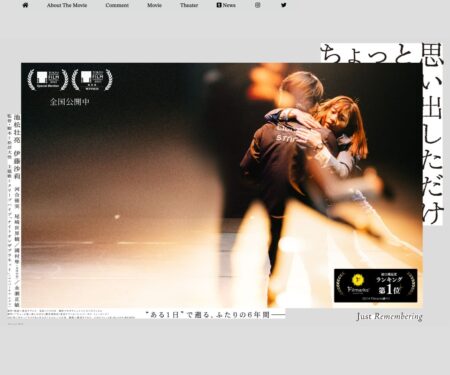Click the second film festival award laurel
Viewport: 450px width, 375px height.
pyautogui.click(x=92, y=80)
